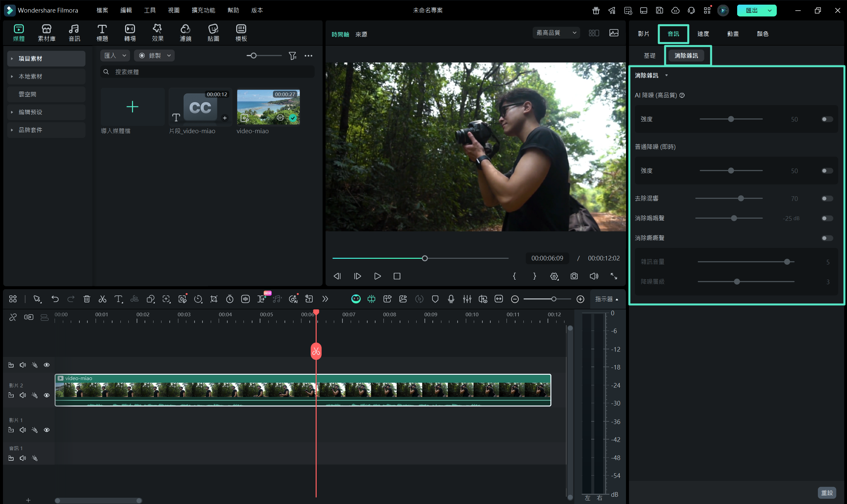Image resolution: width=847 pixels, height=504 pixels.
Task: Click the voiceover microphone icon
Action: (451, 299)
